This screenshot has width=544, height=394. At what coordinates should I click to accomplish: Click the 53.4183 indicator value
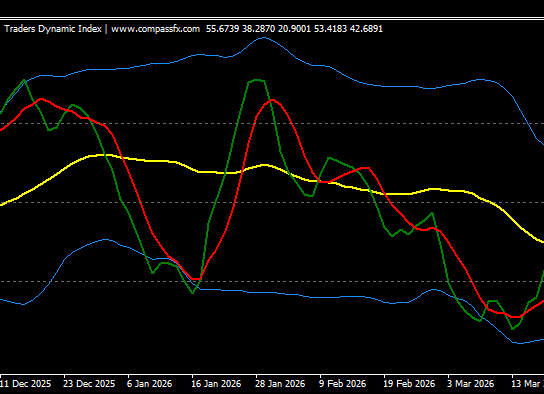[331, 29]
